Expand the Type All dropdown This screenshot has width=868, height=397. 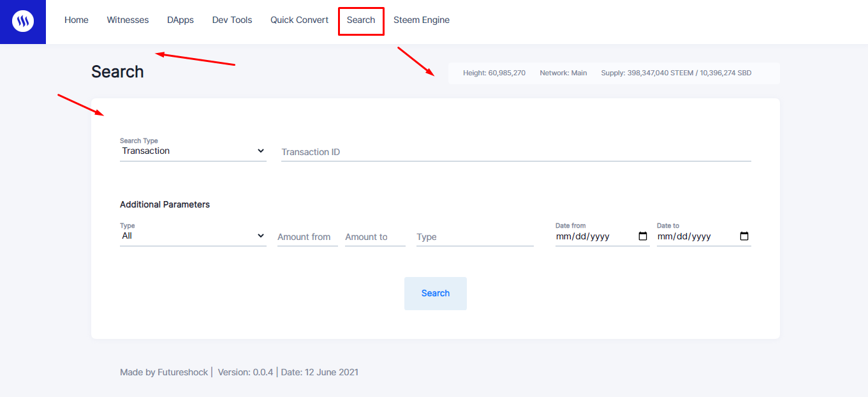pyautogui.click(x=193, y=236)
